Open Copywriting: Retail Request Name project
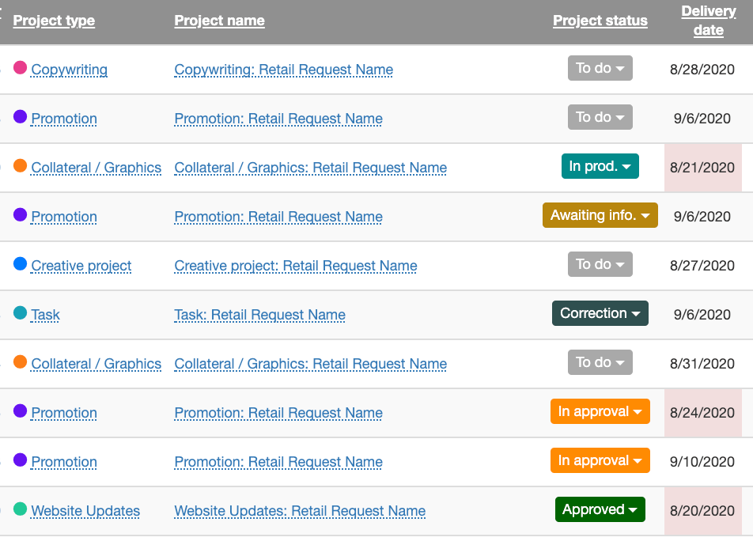The image size is (753, 560). click(282, 70)
